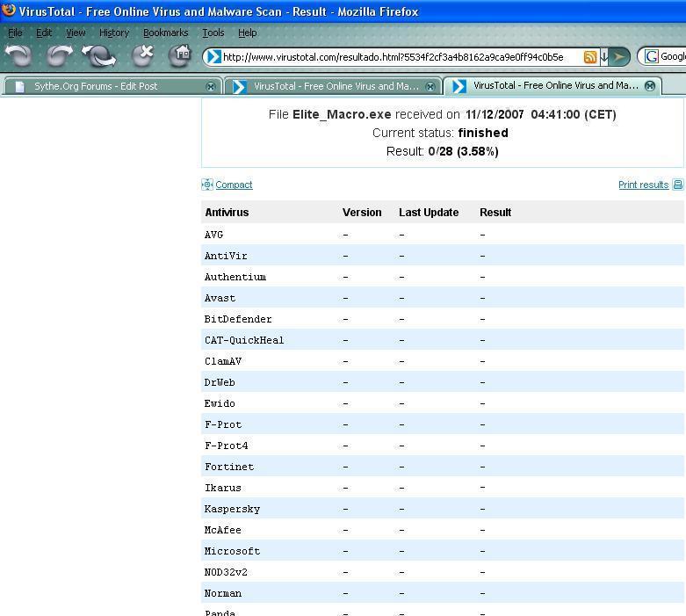
Task: Open the Home page icon
Action: (180, 56)
